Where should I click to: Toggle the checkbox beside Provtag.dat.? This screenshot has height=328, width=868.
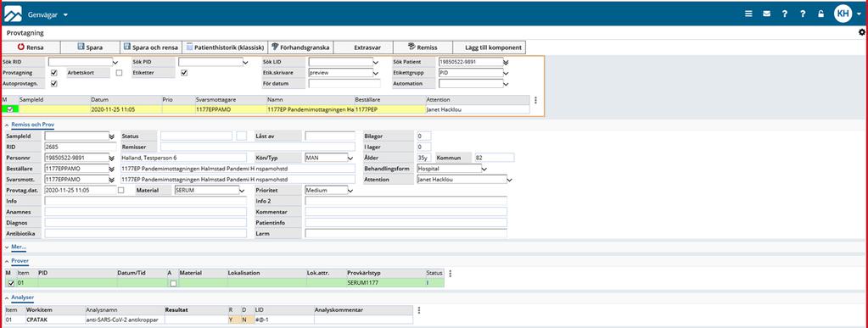pyautogui.click(x=120, y=190)
